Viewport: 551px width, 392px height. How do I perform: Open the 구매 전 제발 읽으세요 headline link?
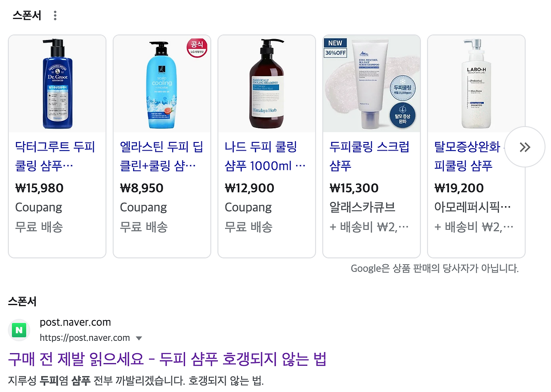[x=167, y=358]
